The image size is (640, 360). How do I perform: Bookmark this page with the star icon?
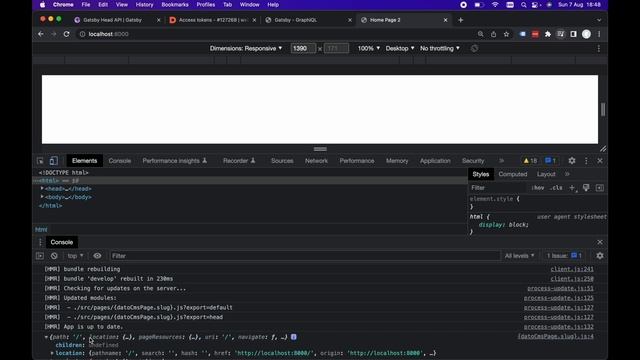[507, 34]
